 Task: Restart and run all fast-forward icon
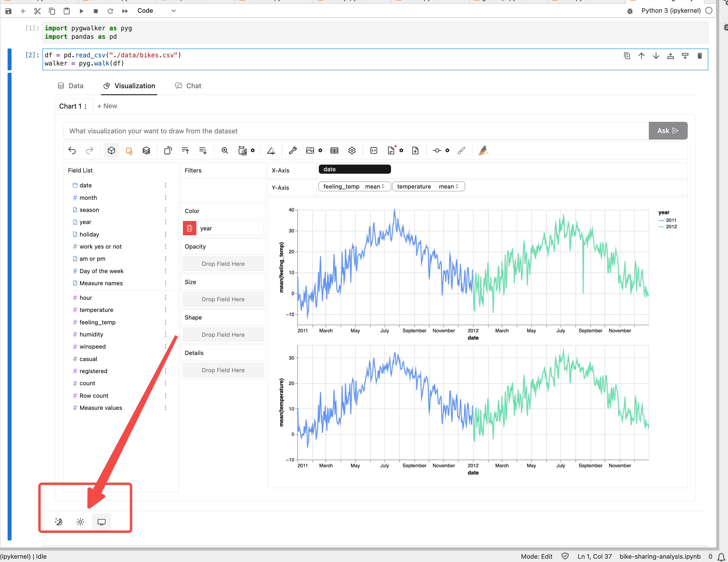pyautogui.click(x=125, y=11)
